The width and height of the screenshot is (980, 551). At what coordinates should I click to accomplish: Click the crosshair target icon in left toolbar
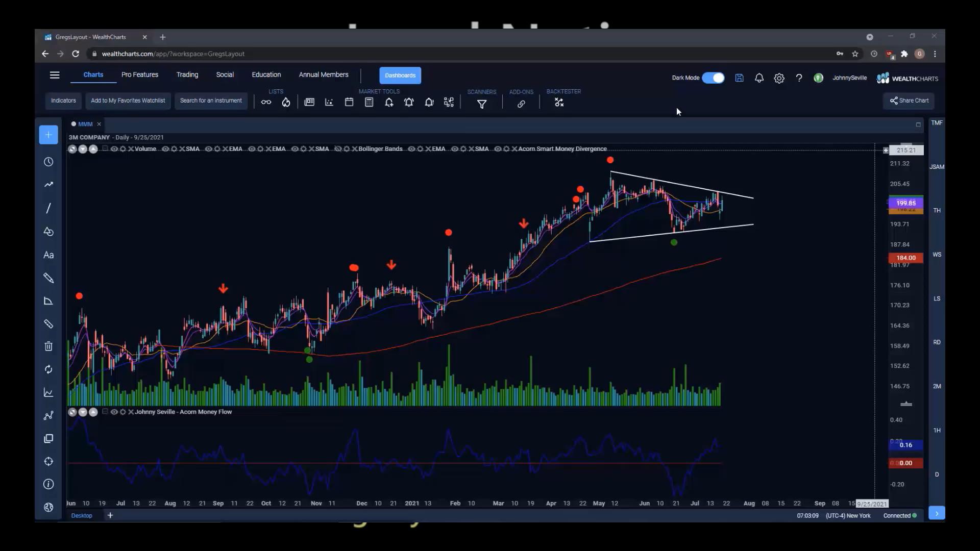tap(48, 461)
